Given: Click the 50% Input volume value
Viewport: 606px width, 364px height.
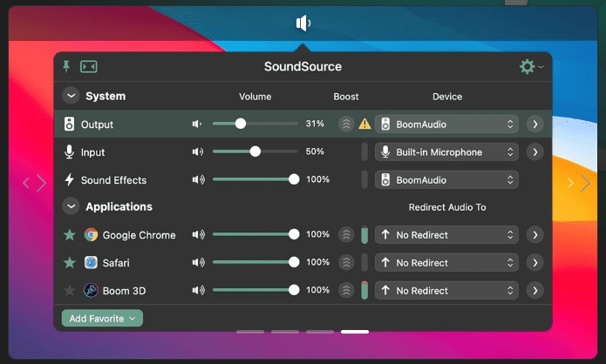Looking at the screenshot, I should (315, 152).
